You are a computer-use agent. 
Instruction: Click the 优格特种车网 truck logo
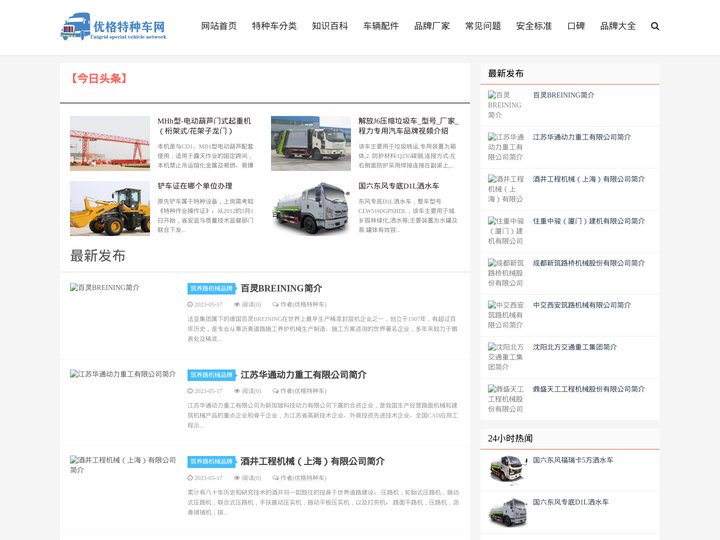pyautogui.click(x=113, y=26)
